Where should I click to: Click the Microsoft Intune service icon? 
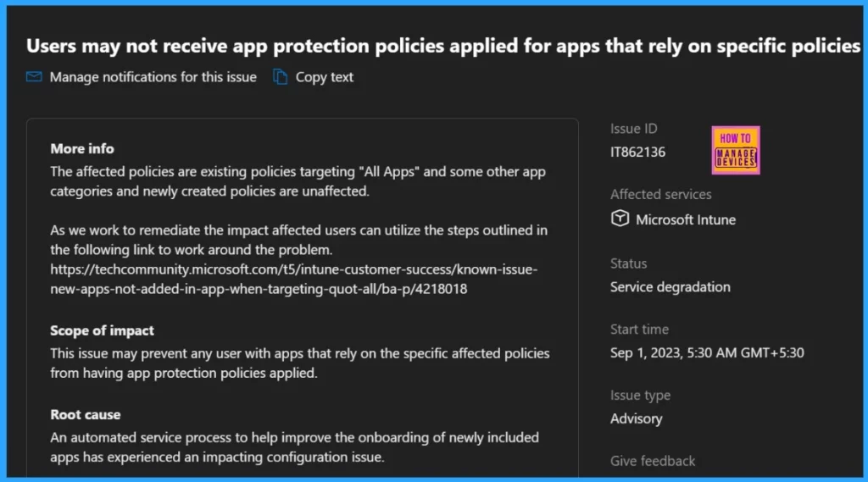620,219
